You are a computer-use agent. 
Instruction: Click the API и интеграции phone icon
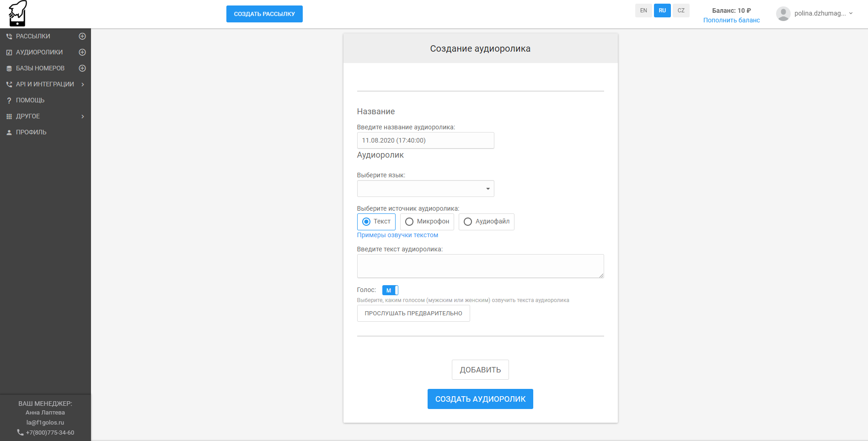point(9,85)
